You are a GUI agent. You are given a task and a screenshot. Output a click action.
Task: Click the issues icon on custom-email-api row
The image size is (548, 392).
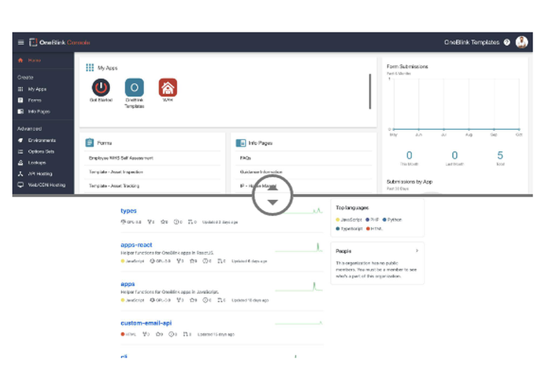click(171, 334)
